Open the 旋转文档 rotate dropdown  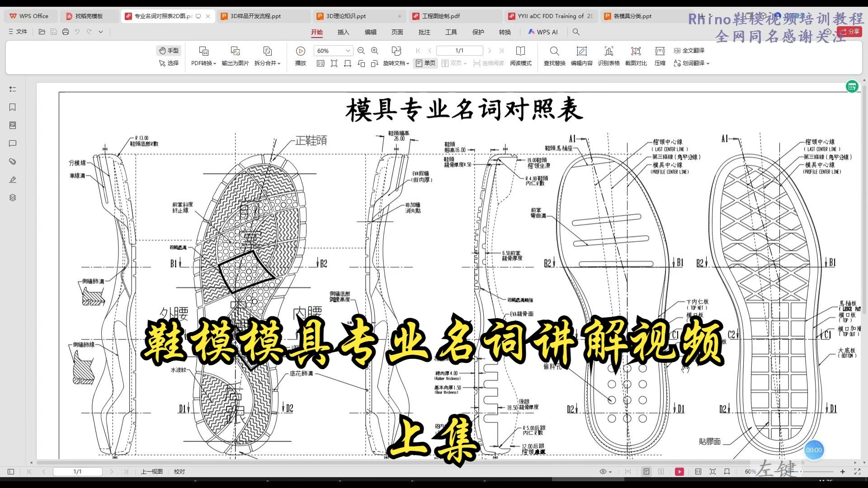click(395, 63)
